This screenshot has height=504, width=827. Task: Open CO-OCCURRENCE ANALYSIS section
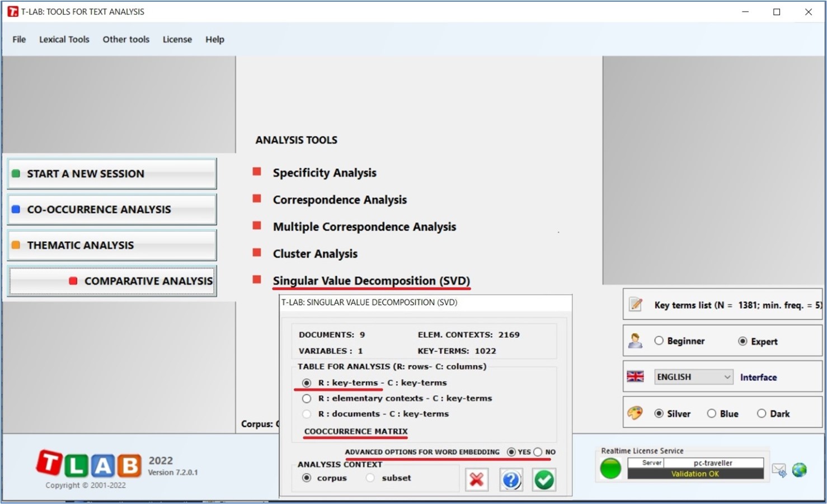(x=112, y=209)
